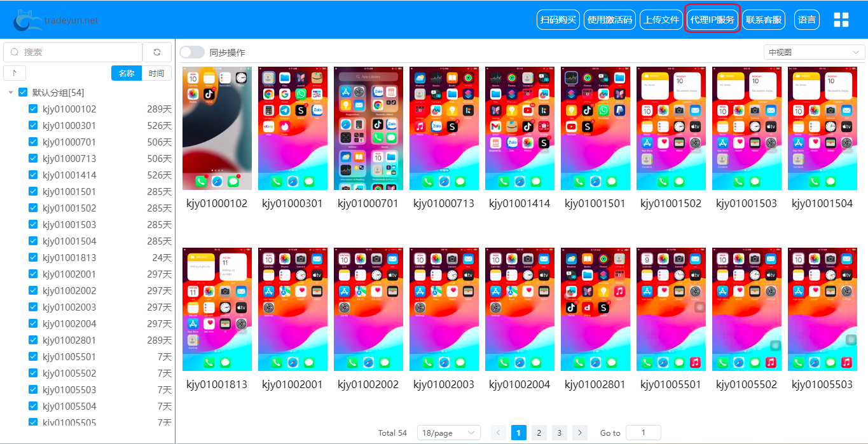Viewport: 868px width, 444px height.
Task: Toggle the checkbox beside kjy01001414 in the sidebar
Action: point(33,175)
